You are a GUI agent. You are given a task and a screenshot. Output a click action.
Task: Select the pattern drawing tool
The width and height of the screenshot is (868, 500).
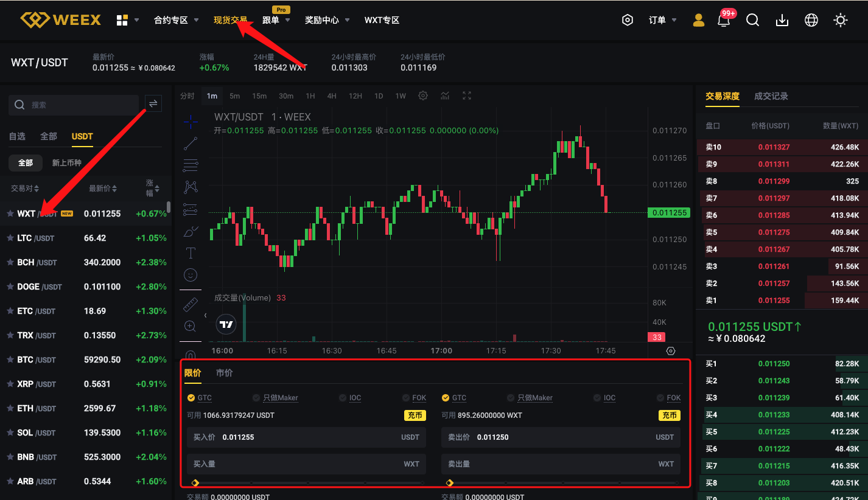click(191, 187)
